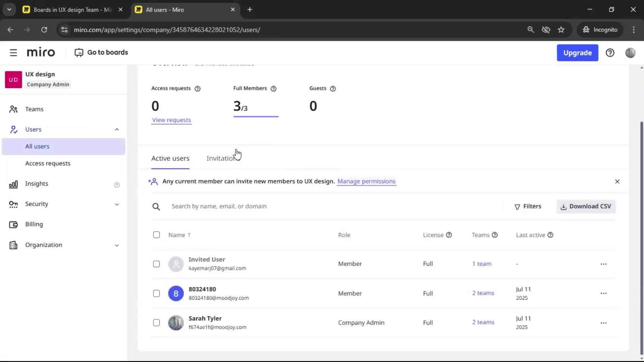644x362 pixels.
Task: Open the 2 teams link for Sarah Tyler
Action: coord(483,322)
